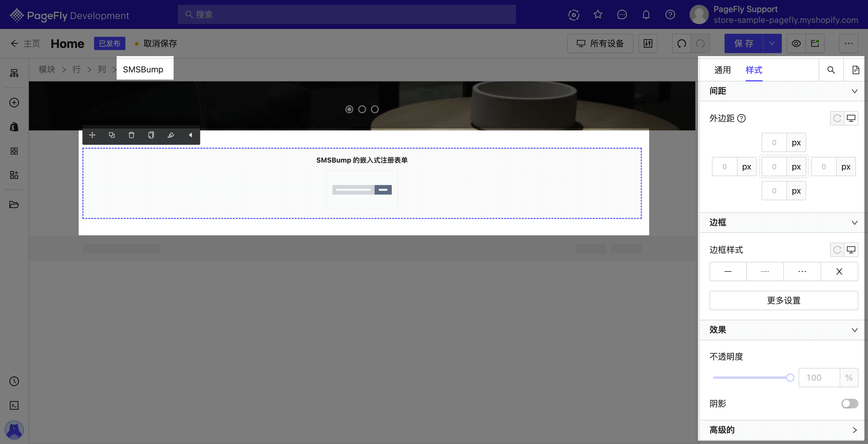Choose dotted border style
The image size is (868, 444).
(x=765, y=271)
